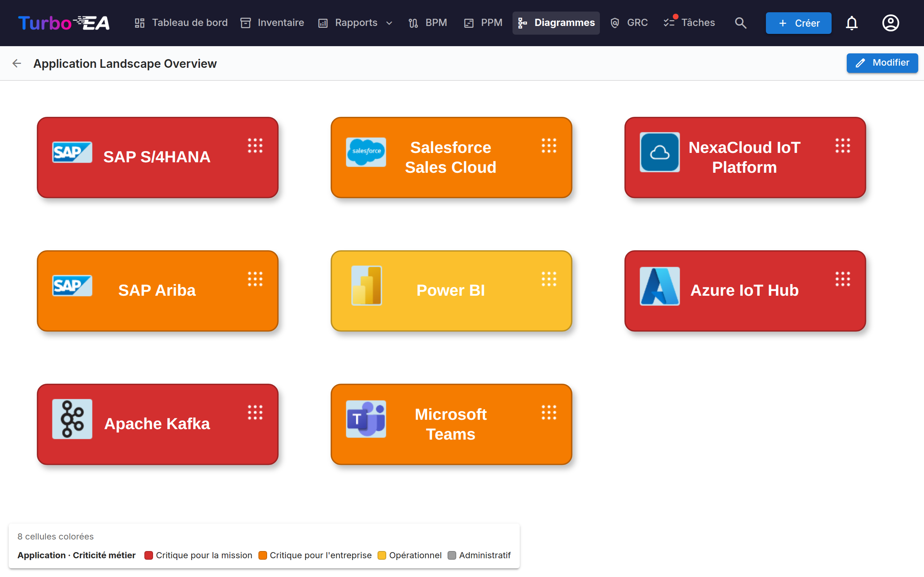Click the Salesforce logo icon
924x577 pixels.
click(366, 152)
